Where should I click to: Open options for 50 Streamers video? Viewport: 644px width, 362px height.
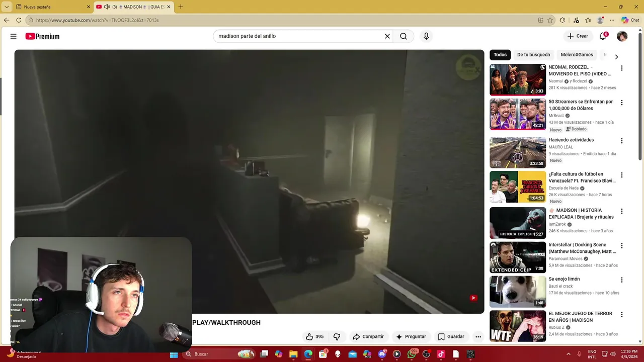(621, 103)
